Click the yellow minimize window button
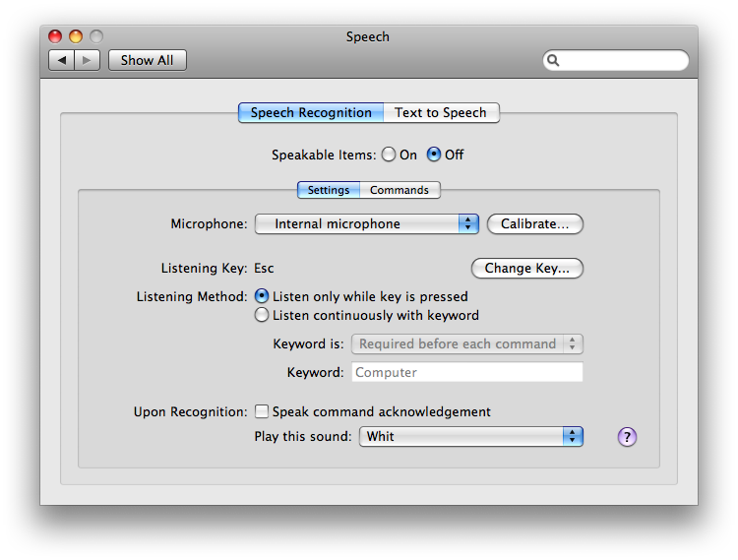This screenshot has width=738, height=560. pos(76,36)
